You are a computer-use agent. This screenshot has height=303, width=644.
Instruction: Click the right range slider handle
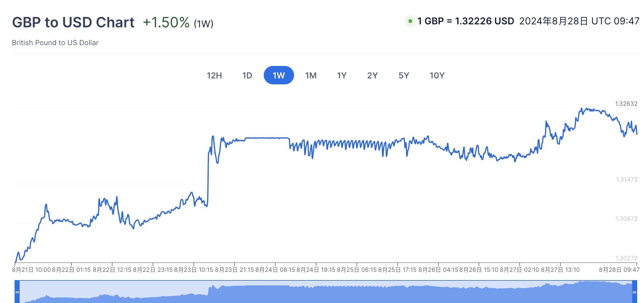tap(634, 292)
